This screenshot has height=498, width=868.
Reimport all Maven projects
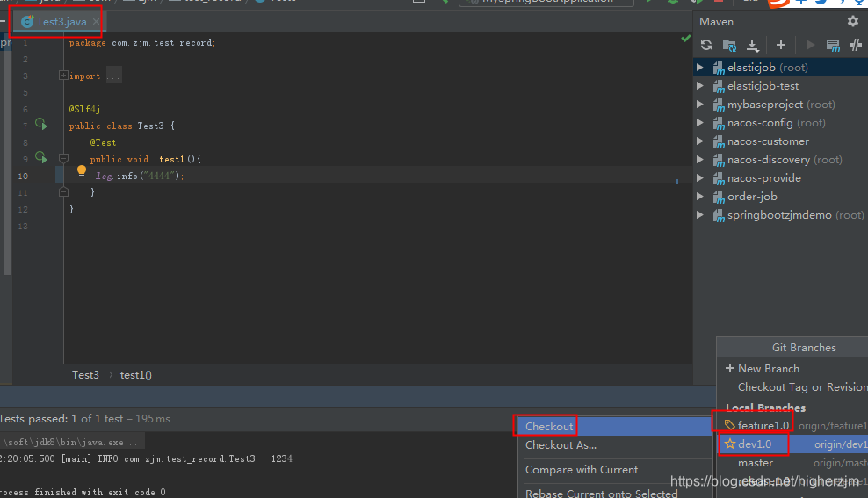(705, 45)
